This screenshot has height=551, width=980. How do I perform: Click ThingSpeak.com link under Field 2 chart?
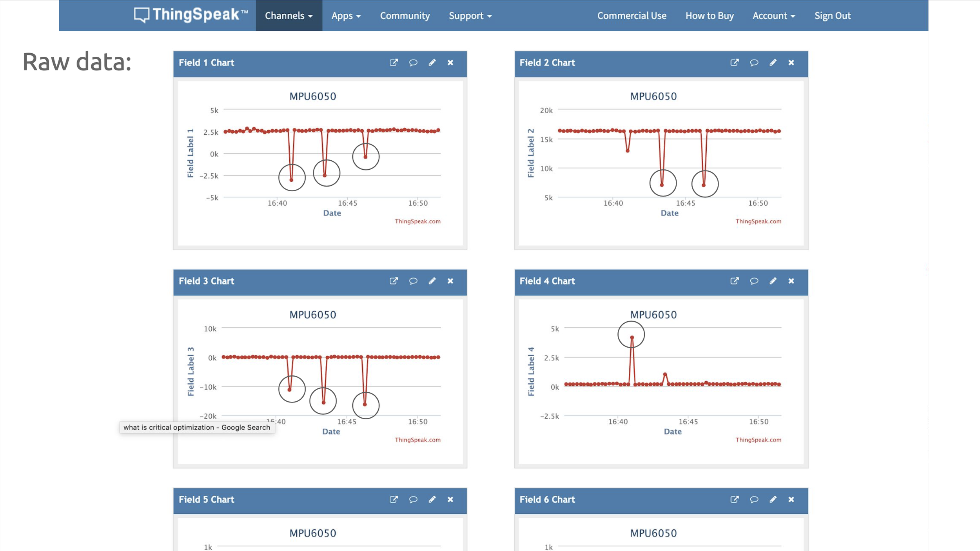pos(758,221)
